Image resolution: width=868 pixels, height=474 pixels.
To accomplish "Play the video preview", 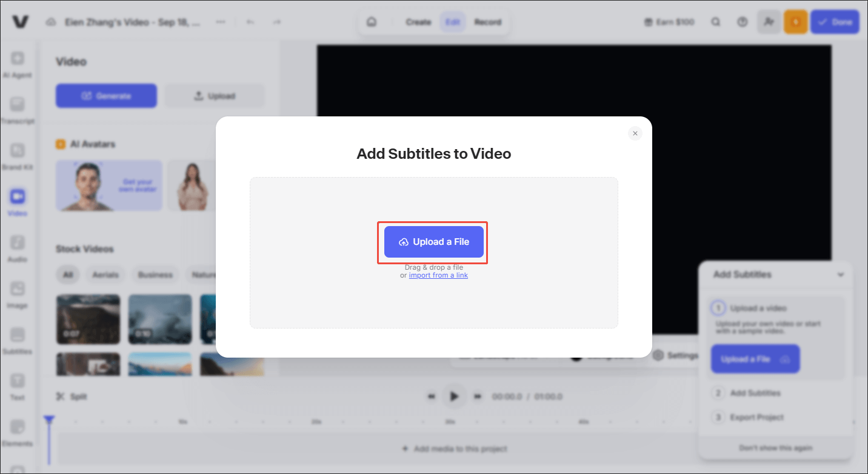I will point(454,396).
